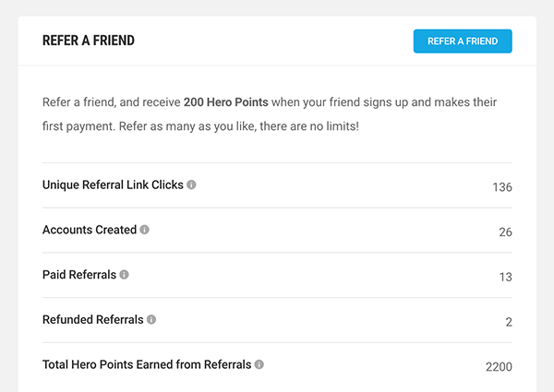Click info icon beside Total Hero Points Earned
554x392 pixels.
coord(259,364)
